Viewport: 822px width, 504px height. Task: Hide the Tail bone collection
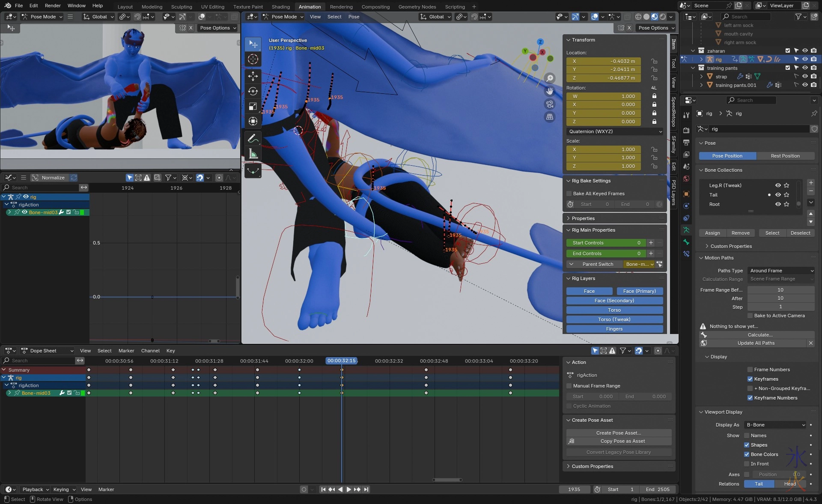point(778,195)
